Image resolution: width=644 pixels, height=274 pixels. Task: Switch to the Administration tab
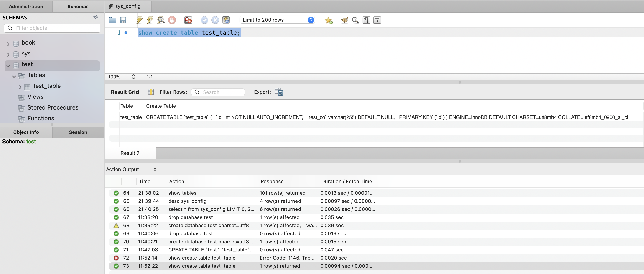tap(26, 7)
